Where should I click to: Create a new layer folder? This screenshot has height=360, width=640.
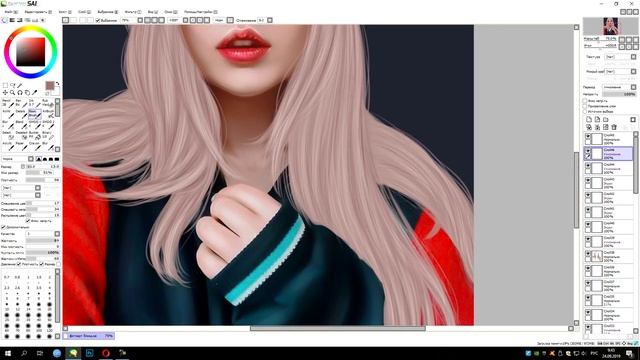pos(606,120)
